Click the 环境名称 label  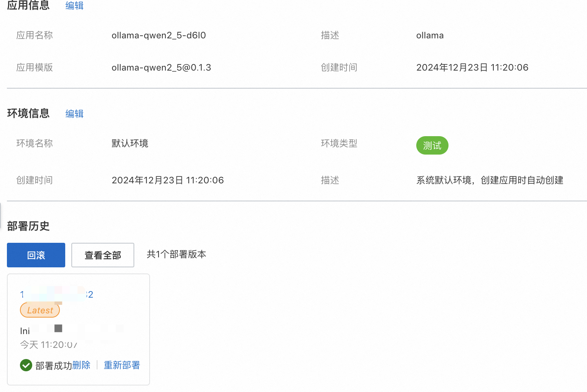click(35, 143)
